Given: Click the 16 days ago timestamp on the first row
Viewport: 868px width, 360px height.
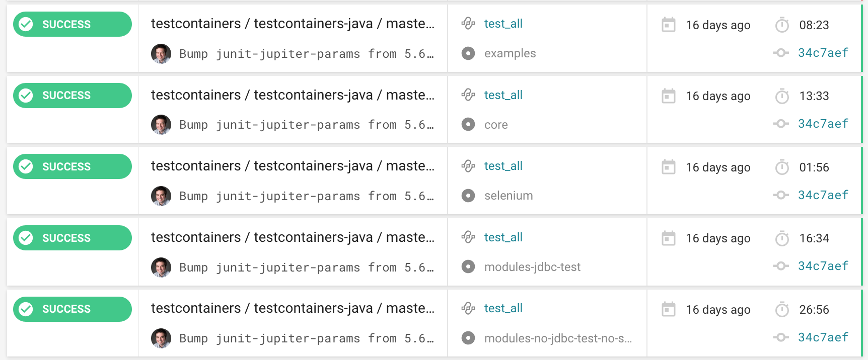Looking at the screenshot, I should click(x=718, y=25).
